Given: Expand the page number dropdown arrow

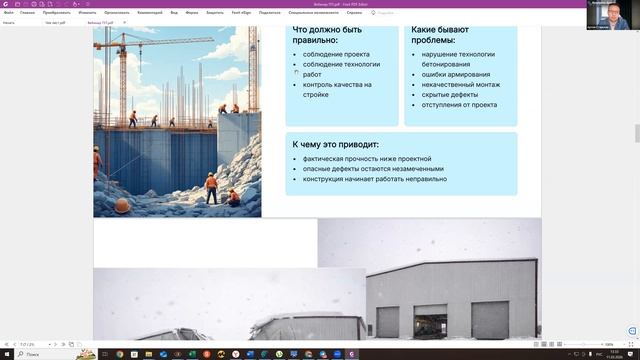Looking at the screenshot, I should (50, 345).
